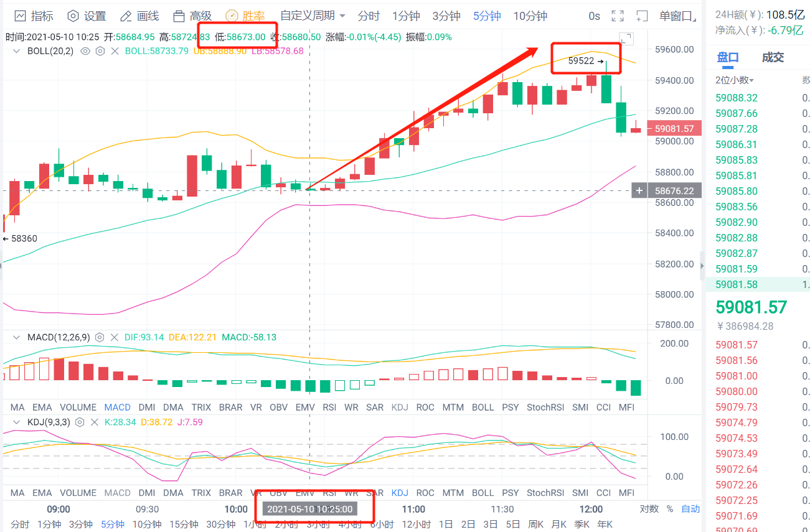Open the 胜率 win-rate feature

[246, 16]
